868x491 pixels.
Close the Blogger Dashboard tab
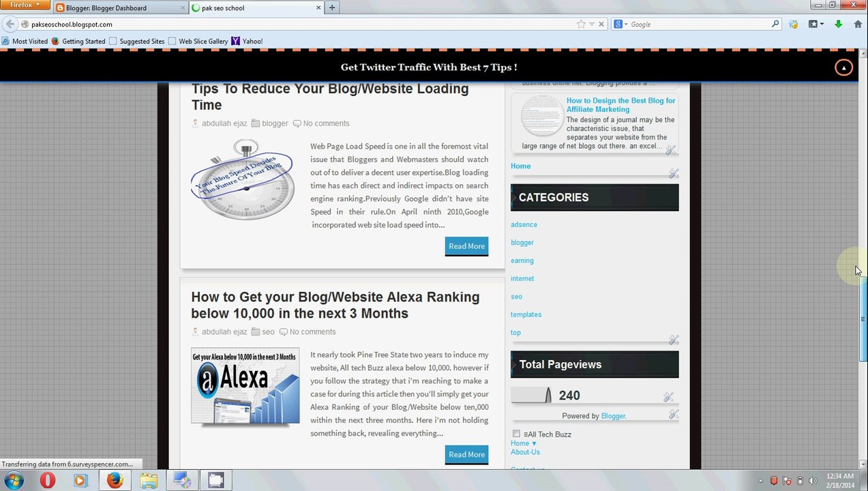pos(183,8)
